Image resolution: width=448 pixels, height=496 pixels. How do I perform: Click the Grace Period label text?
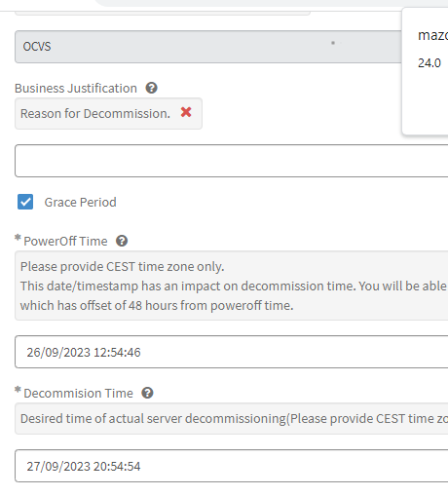80,203
